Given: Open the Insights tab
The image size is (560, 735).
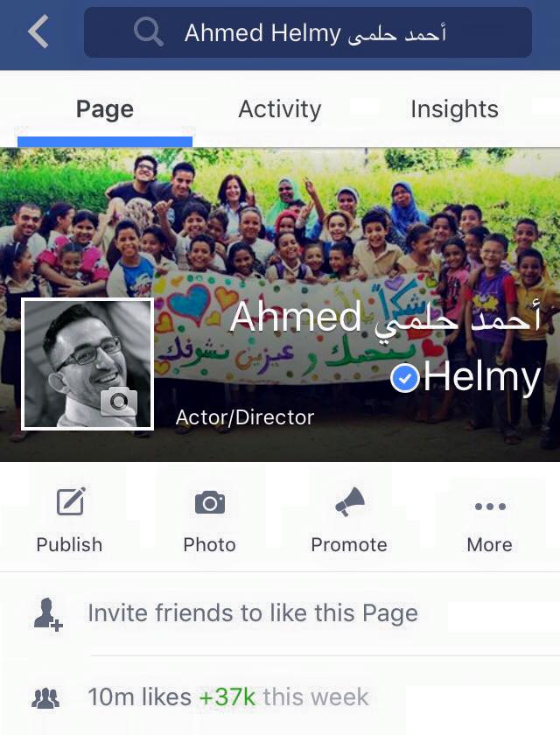Looking at the screenshot, I should tap(454, 109).
